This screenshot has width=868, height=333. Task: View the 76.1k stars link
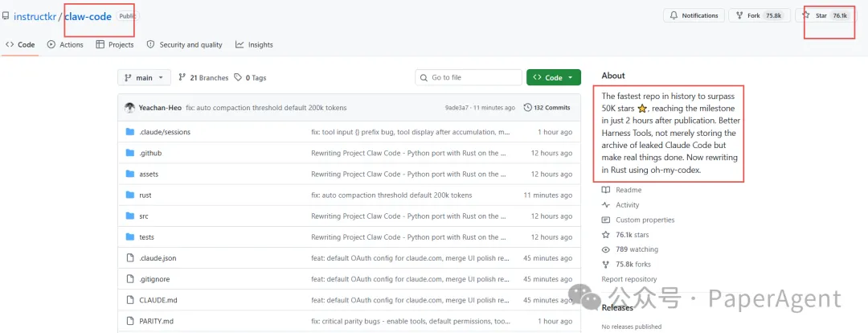pos(633,235)
